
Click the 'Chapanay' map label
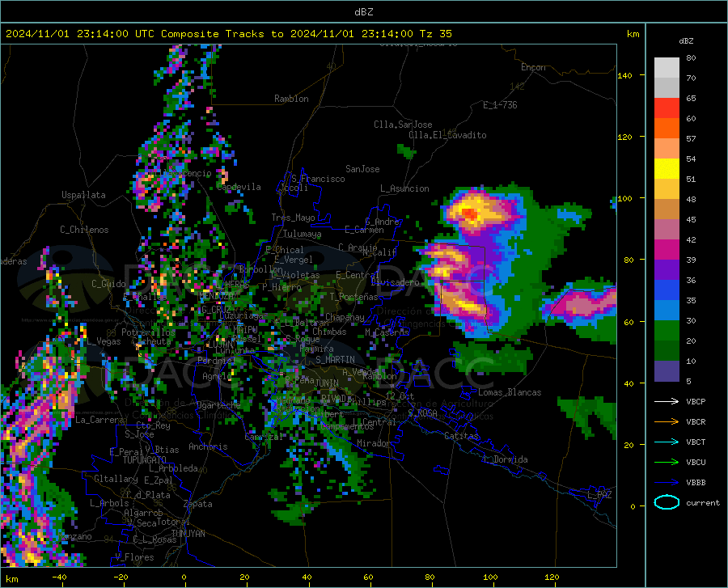(345, 317)
